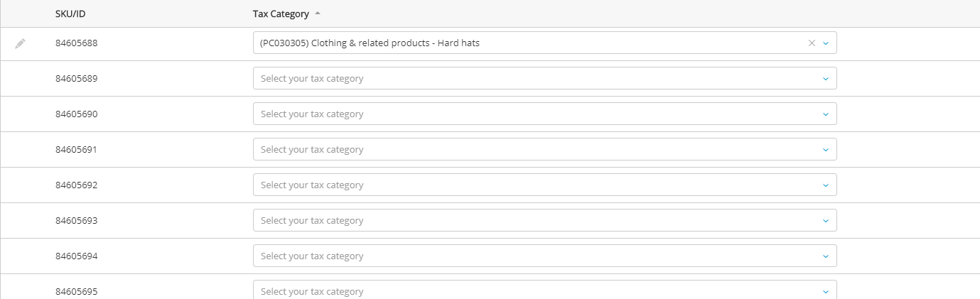The image size is (980, 299).
Task: Click the Hard hats tax category text
Action: click(370, 43)
